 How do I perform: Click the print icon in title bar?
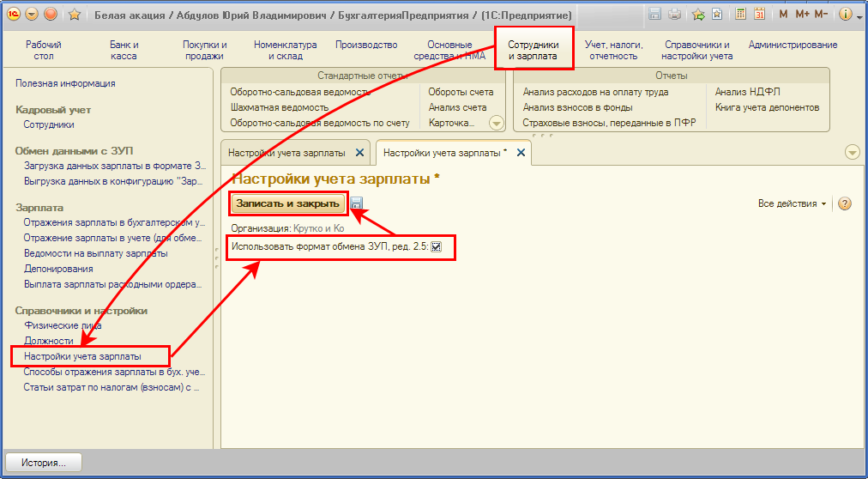tap(674, 15)
